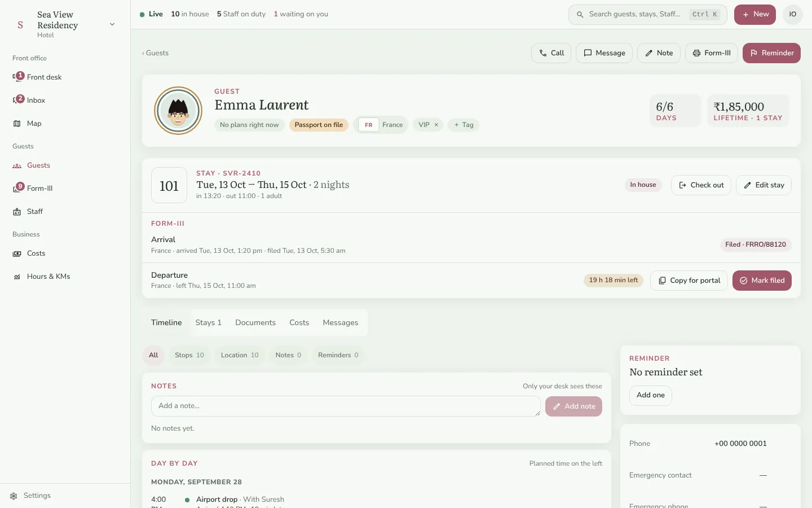Mark the departure form as filed
Screen dimensions: 812x508
[762, 281]
